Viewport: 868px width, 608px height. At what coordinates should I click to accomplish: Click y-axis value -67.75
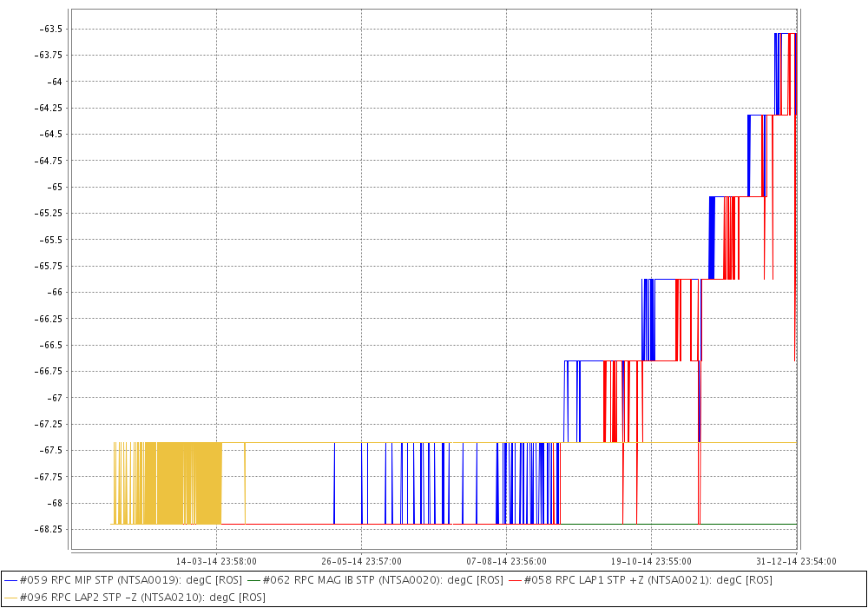click(48, 477)
